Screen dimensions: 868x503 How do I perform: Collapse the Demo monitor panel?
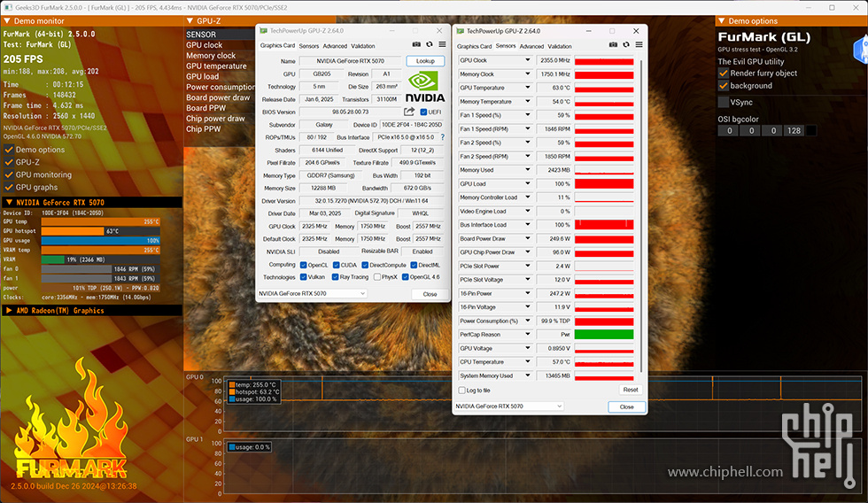pos(7,21)
